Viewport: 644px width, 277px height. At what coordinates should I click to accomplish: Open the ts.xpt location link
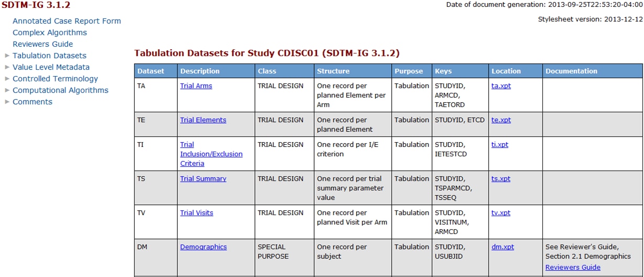(501, 178)
